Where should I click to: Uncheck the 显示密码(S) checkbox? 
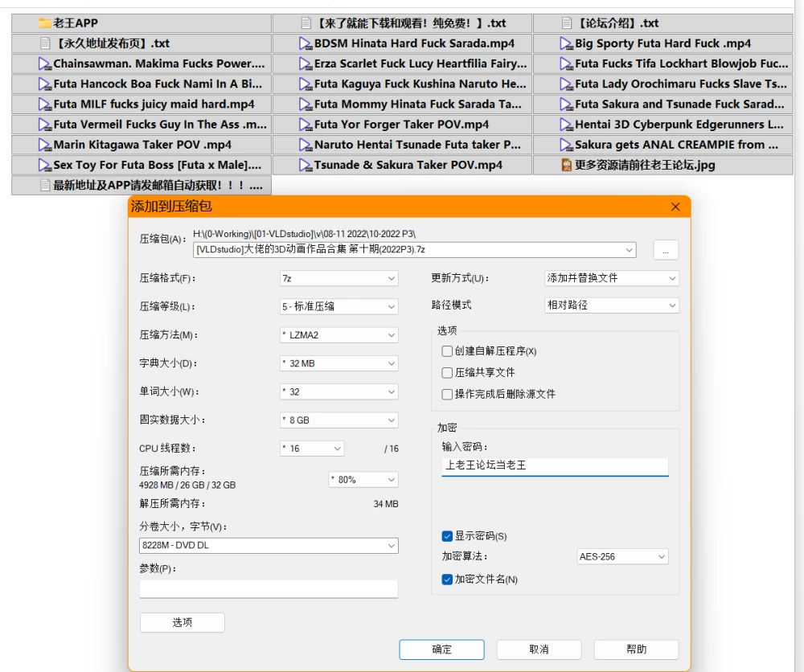click(447, 536)
